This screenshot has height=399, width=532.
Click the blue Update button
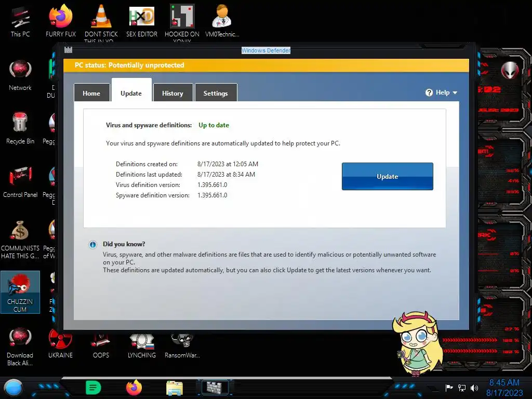pyautogui.click(x=387, y=177)
